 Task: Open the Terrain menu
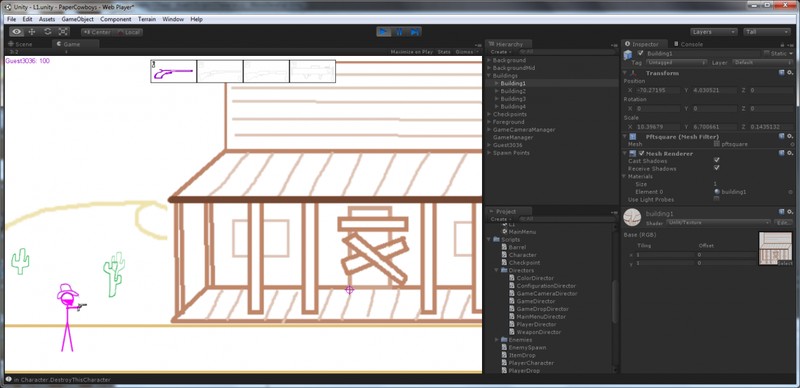147,19
